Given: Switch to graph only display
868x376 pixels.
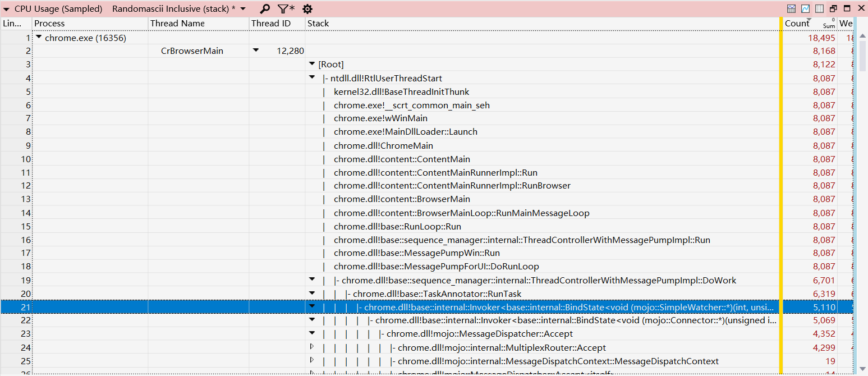Looking at the screenshot, I should pyautogui.click(x=805, y=8).
